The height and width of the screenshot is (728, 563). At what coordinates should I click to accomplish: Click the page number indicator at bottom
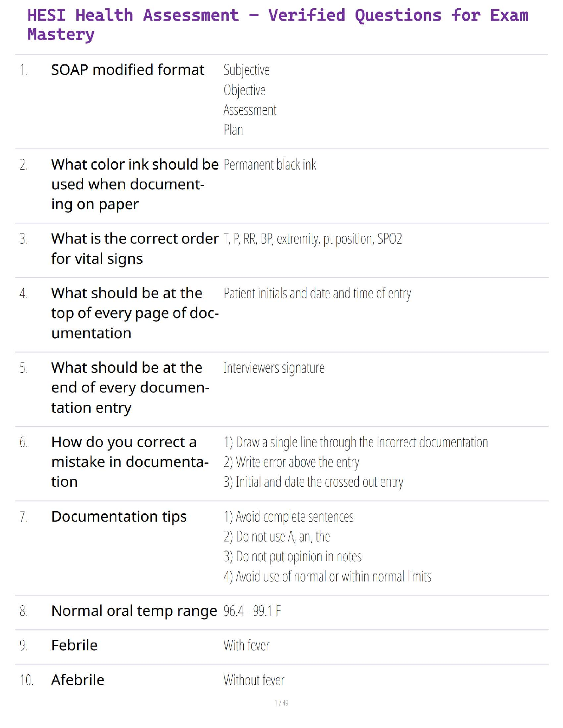tap(281, 703)
